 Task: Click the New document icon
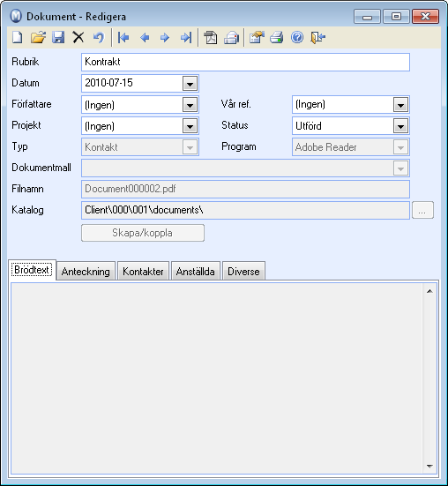point(18,38)
